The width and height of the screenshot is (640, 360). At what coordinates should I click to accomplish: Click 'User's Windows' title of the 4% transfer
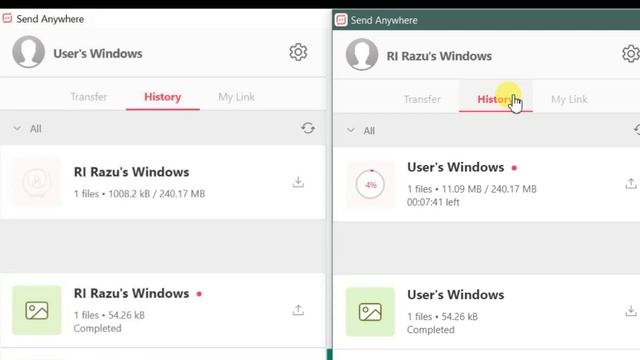click(x=456, y=167)
